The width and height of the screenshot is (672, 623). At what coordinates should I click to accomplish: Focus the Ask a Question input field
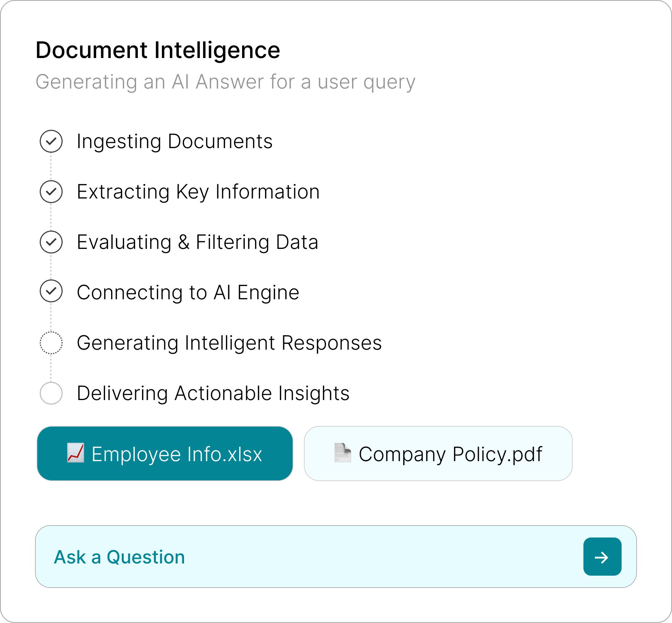point(305,557)
